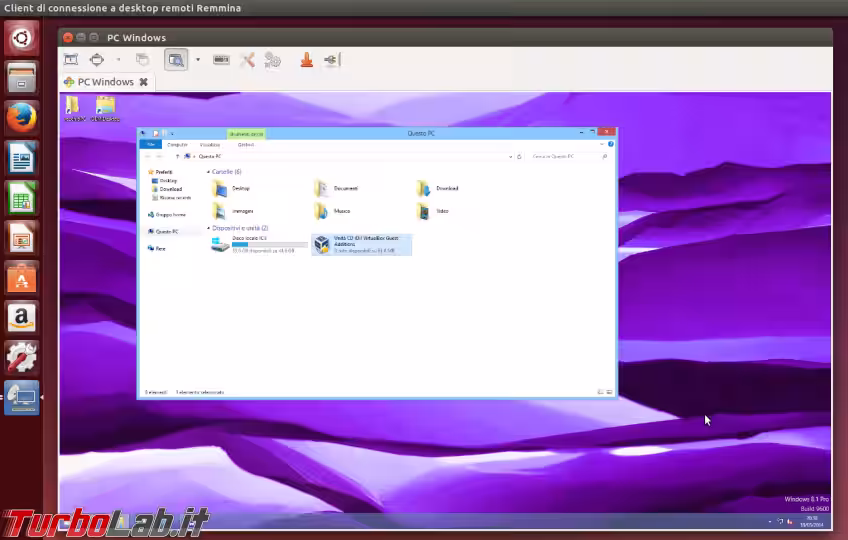This screenshot has width=848, height=540.
Task: Toggle fullscreen mode in Remmina toolbar
Action: pyautogui.click(x=97, y=60)
